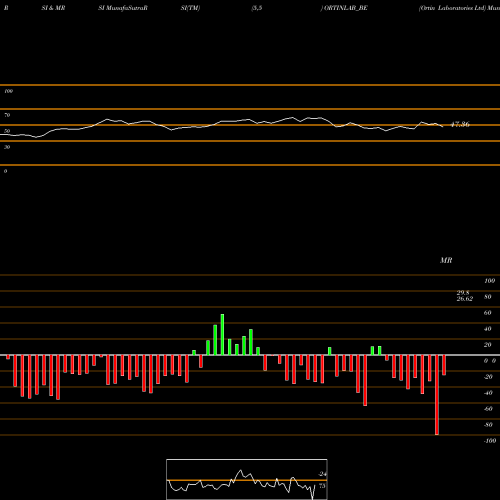Click the ORTINLAB_BE symbol text in header
The width and height of the screenshot is (500, 500).
coord(345,8)
